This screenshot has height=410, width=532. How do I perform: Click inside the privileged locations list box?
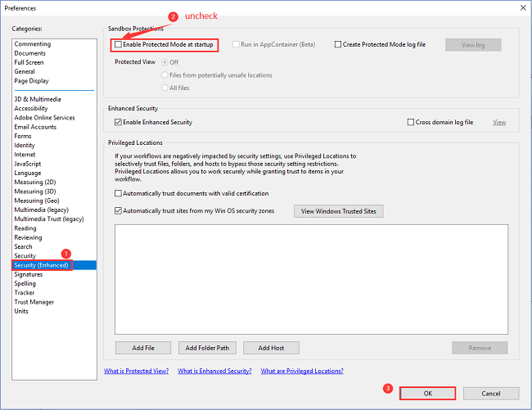311,278
